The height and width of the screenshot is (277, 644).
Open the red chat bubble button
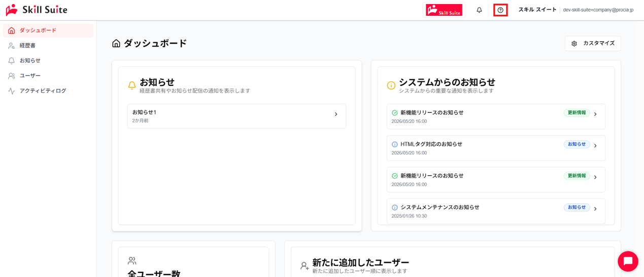[628, 261]
